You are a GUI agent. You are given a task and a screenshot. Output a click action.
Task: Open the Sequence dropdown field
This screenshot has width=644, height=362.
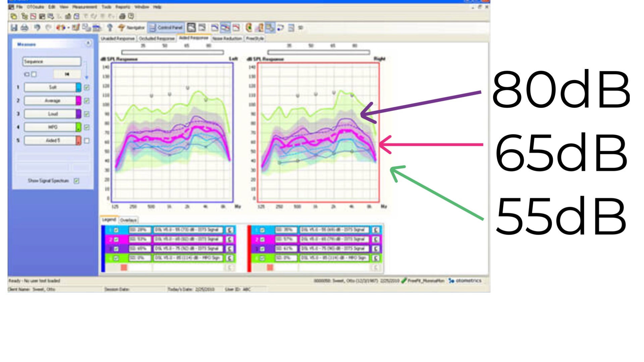point(52,62)
